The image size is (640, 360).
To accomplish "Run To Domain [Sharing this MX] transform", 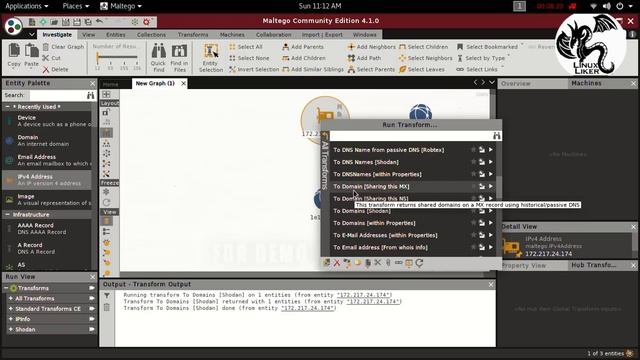I will (413, 187).
